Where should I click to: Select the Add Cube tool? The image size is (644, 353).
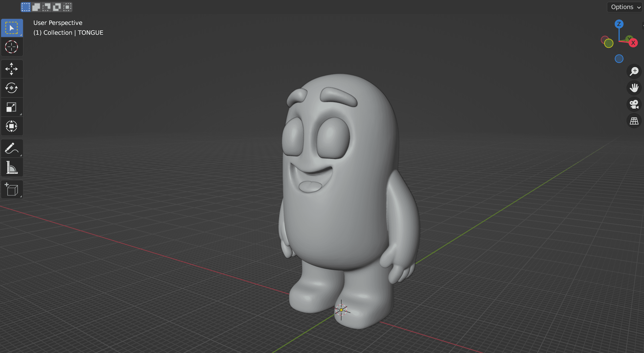pos(11,189)
